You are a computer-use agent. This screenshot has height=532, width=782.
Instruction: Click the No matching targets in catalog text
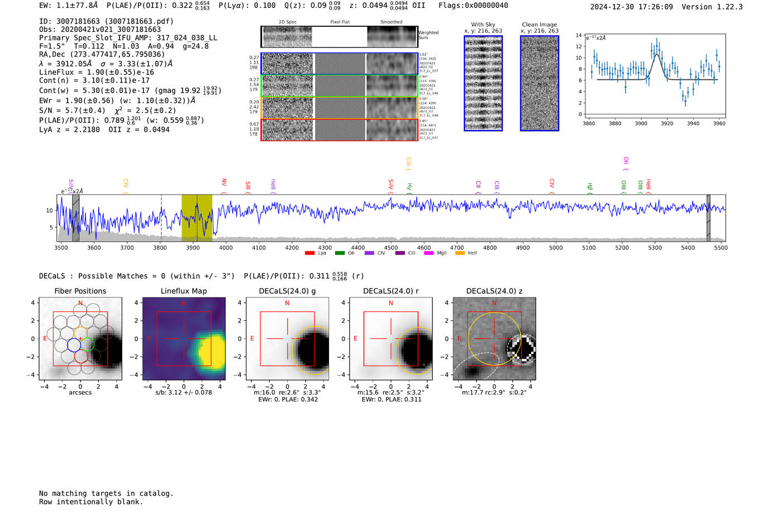[x=106, y=493]
